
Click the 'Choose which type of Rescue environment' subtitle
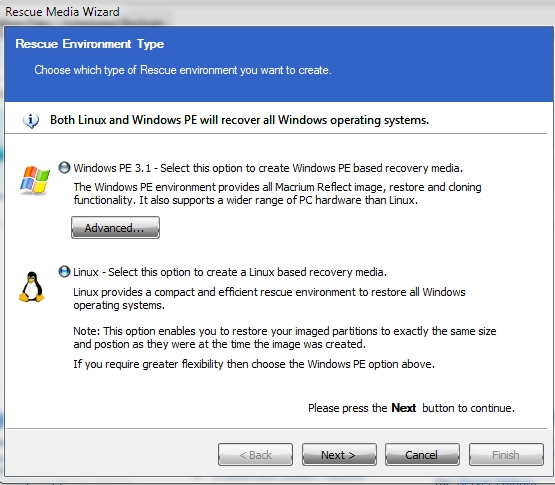tap(183, 70)
